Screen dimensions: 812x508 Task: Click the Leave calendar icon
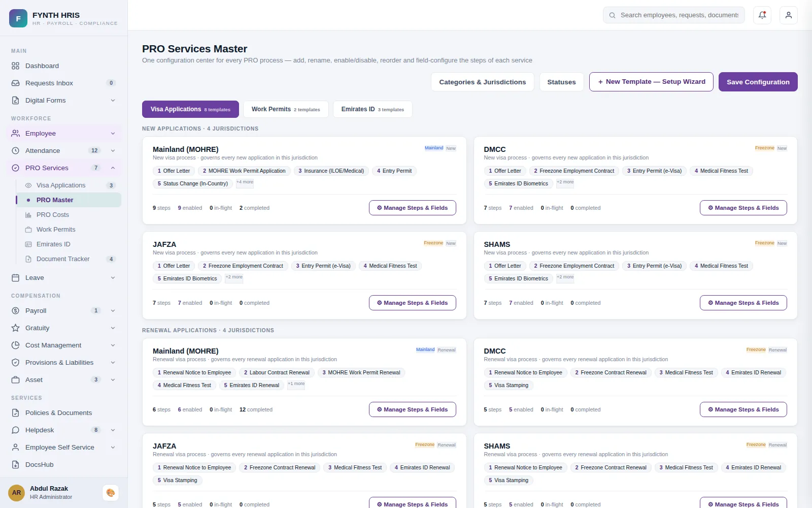coord(16,278)
